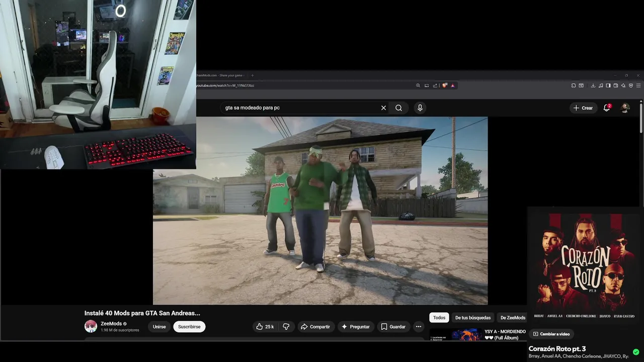The image size is (644, 362).
Task: Open the ZeeMods channel avatar
Action: (91, 326)
